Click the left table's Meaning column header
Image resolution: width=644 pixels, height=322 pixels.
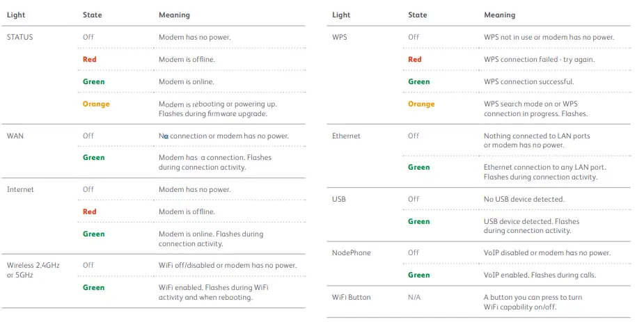coord(174,15)
